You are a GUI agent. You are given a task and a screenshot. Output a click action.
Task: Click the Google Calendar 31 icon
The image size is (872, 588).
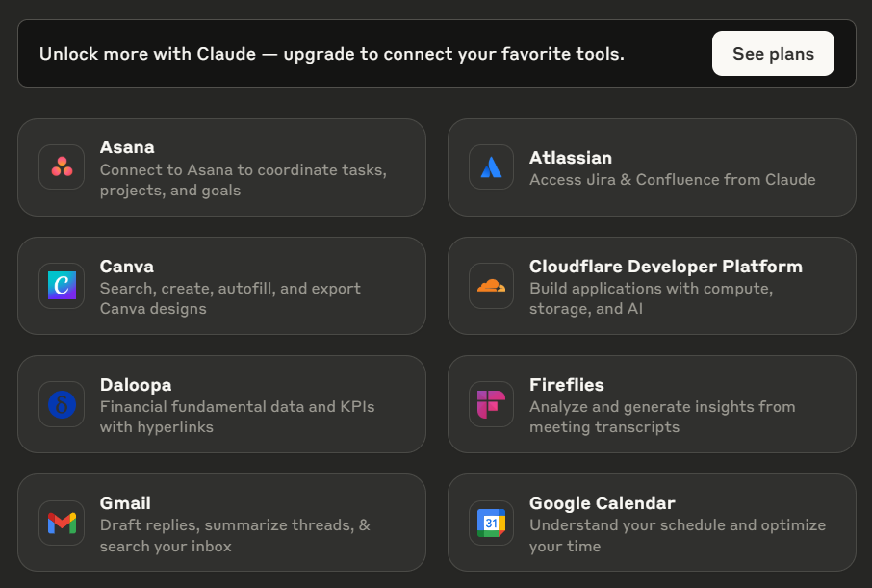[x=491, y=523]
